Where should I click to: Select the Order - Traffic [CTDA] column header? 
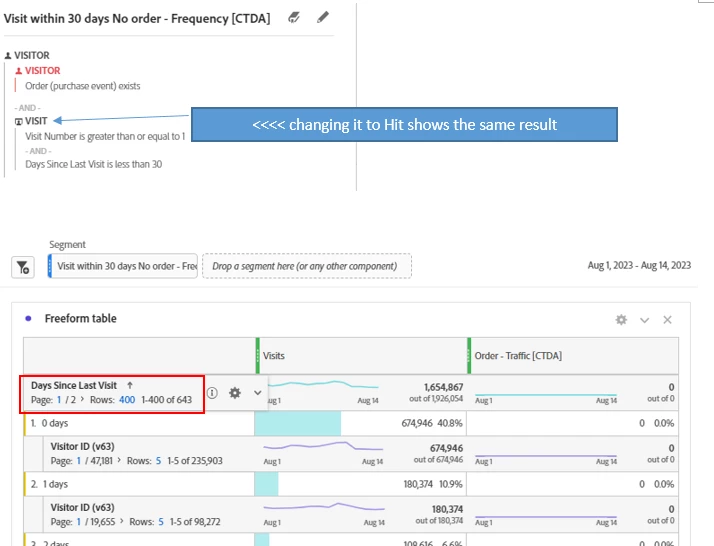pos(573,356)
